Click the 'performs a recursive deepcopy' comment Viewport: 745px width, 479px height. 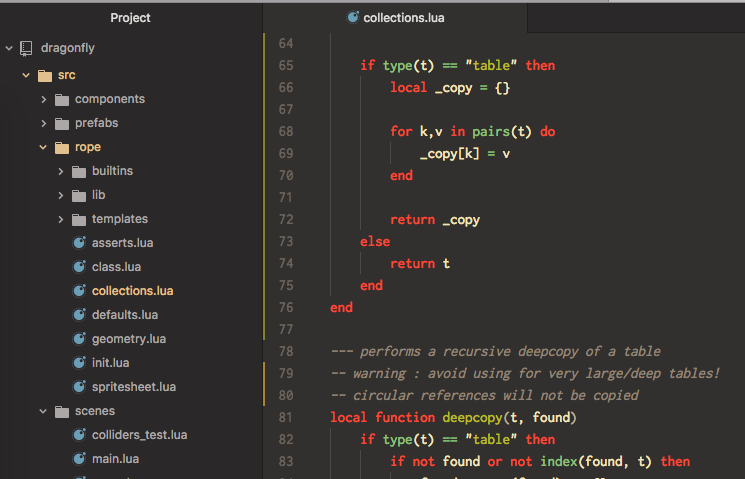[496, 352]
